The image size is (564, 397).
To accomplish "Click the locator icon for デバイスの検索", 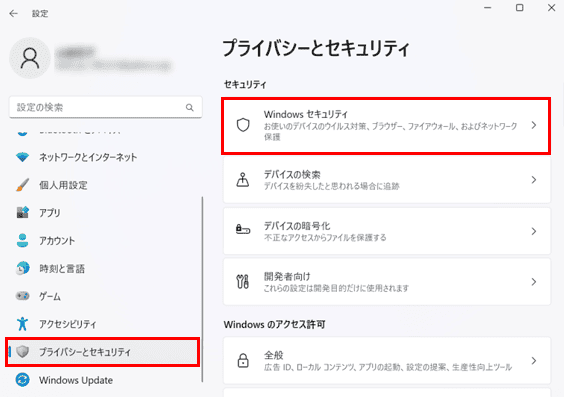I will [243, 180].
